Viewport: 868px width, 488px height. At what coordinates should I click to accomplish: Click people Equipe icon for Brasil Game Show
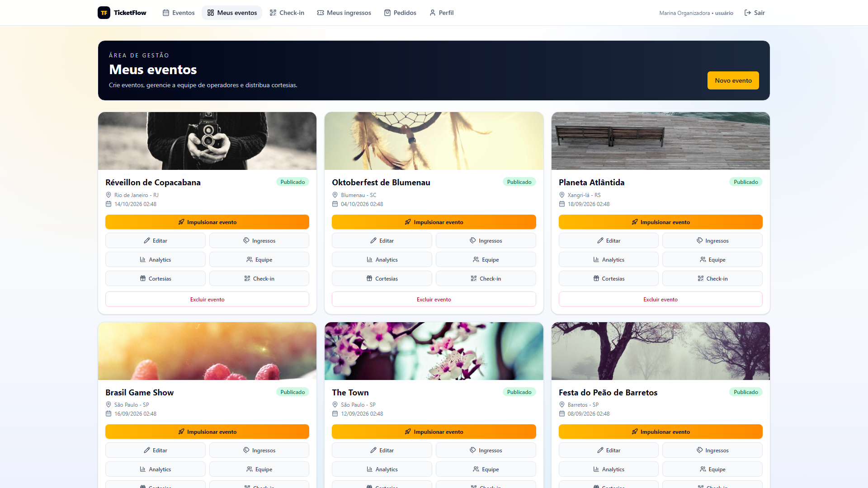[x=250, y=469]
